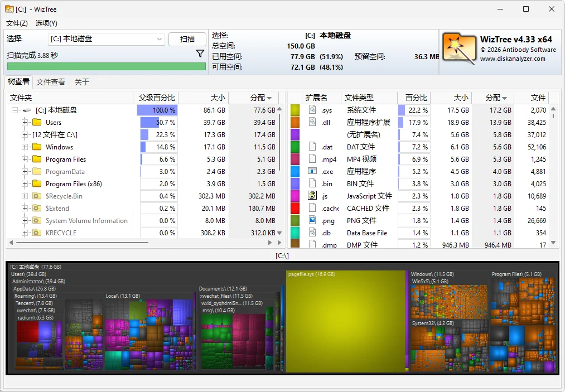Screen dimensions: 565x392
Task: Click the .png image file icon
Action: [312, 220]
